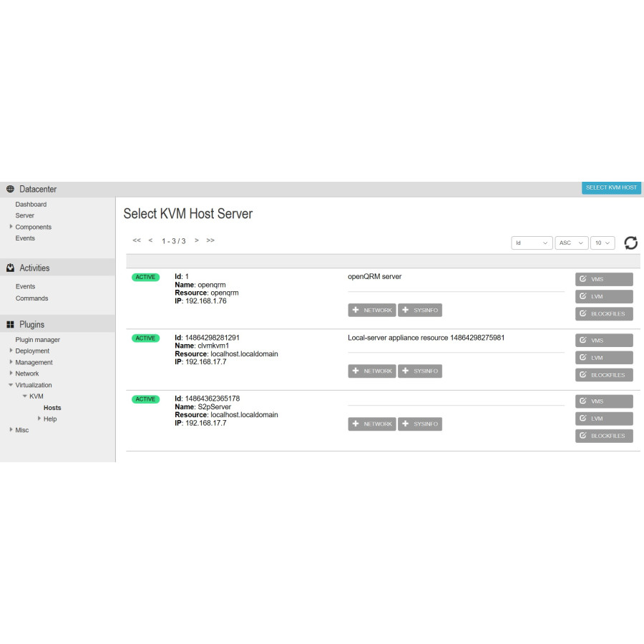Open NETWORK for the clvmkvm1 host

pyautogui.click(x=372, y=371)
